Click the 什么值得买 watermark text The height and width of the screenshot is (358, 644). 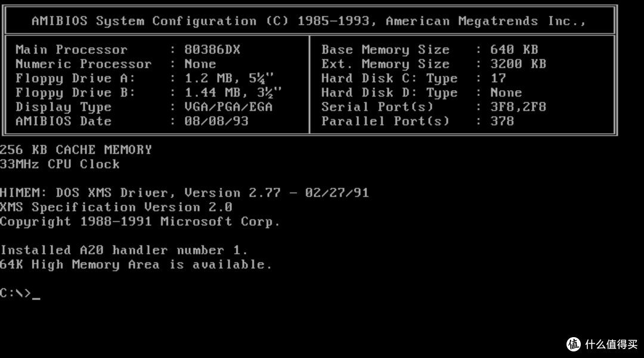tap(611, 344)
